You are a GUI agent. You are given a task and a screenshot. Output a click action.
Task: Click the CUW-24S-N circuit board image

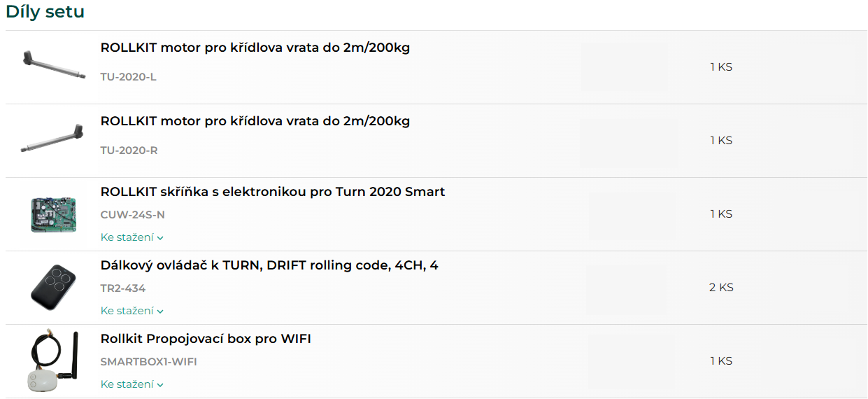pos(53,214)
